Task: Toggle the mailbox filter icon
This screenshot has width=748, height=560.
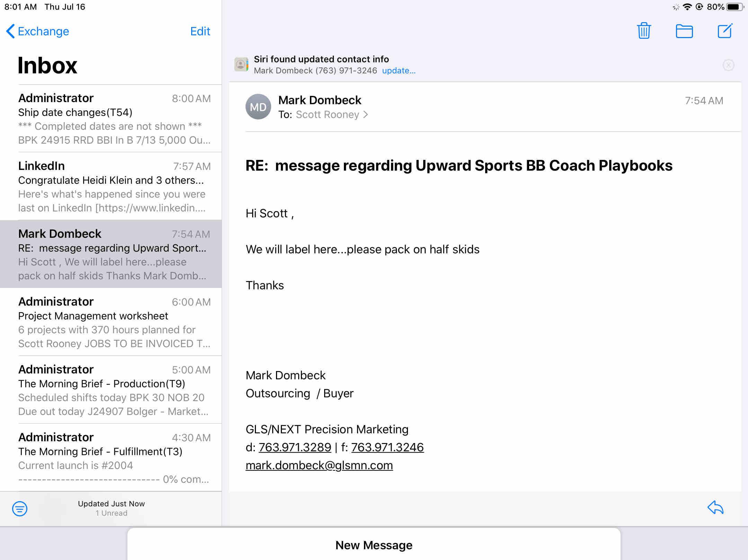Action: (x=20, y=508)
